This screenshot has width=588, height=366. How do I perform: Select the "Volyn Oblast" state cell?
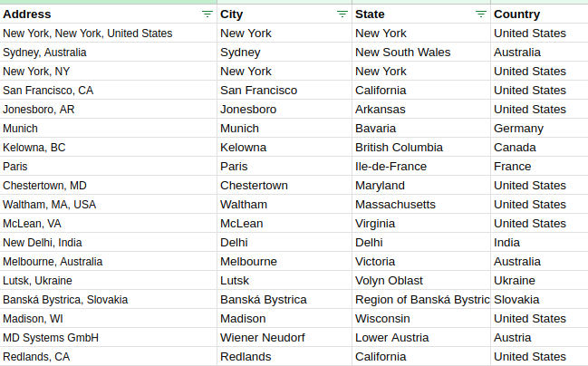[x=390, y=281]
